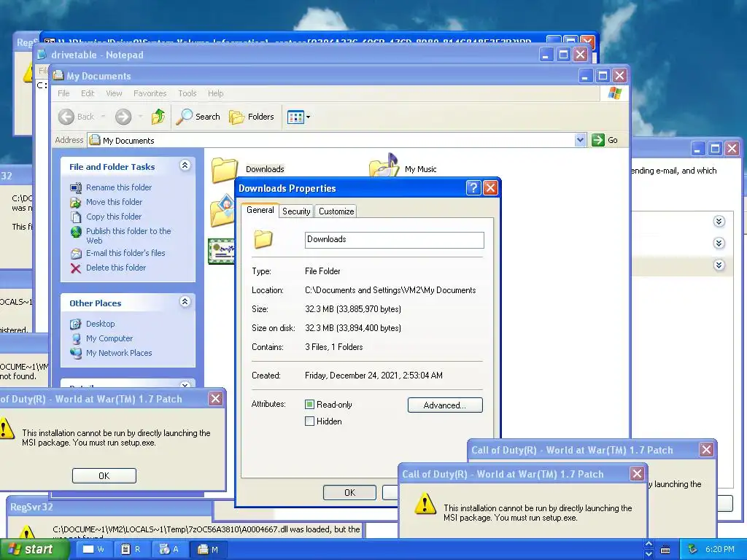This screenshot has height=560, width=747.
Task: Enable the Hidden attribute checkbox
Action: coord(309,421)
